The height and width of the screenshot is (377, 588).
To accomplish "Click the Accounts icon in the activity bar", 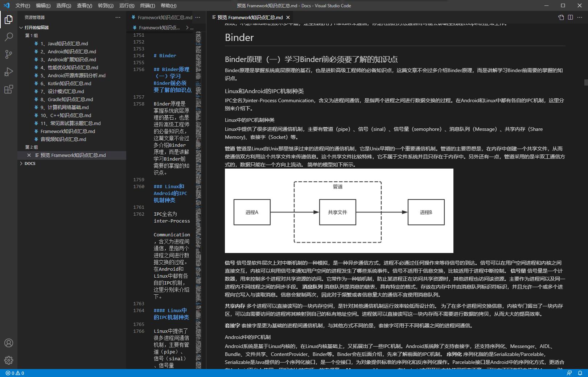I will 8,343.
